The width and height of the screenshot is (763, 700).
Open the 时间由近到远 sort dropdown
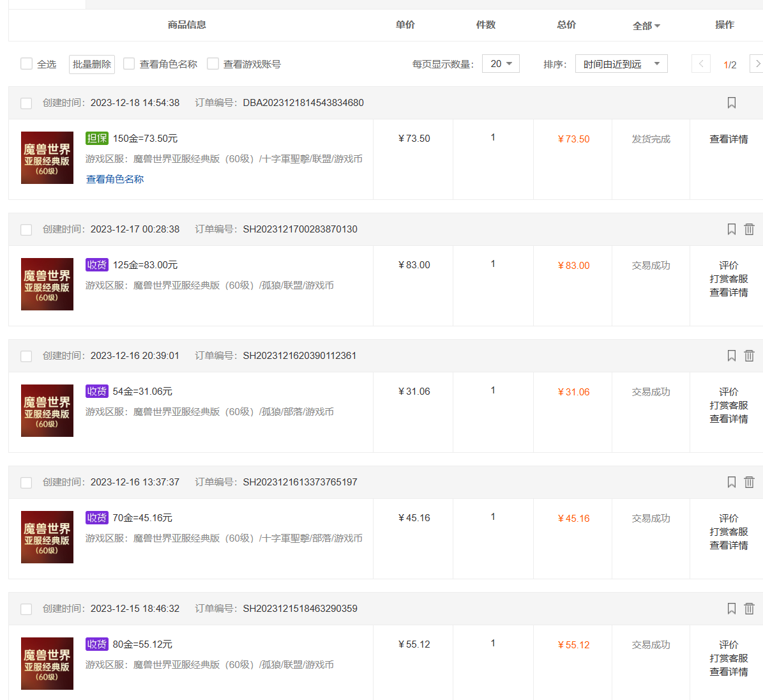621,64
